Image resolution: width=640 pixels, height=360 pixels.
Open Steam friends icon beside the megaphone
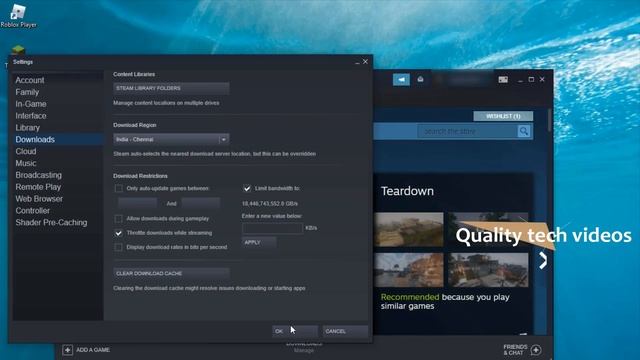[420, 79]
